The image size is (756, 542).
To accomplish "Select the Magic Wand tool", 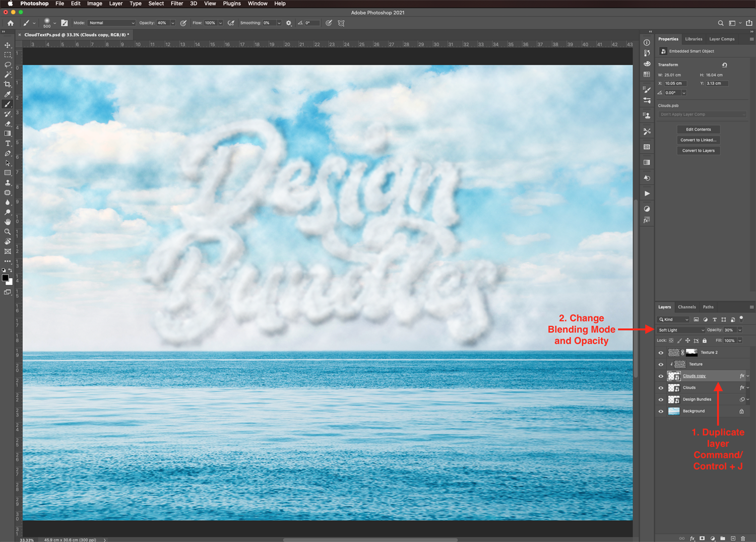I will 8,75.
